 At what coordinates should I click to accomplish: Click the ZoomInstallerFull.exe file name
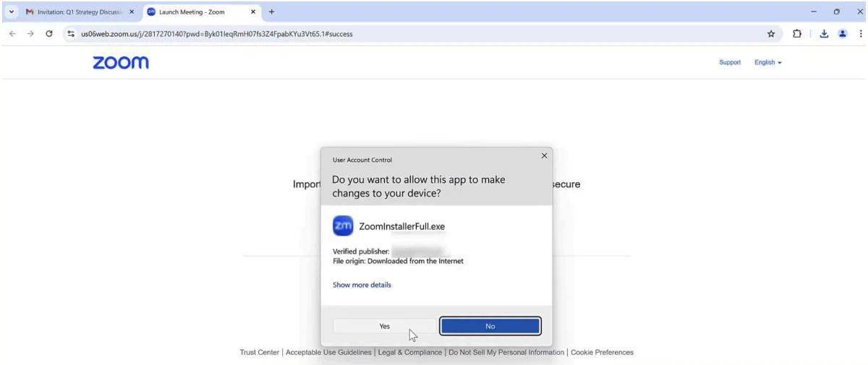point(402,226)
